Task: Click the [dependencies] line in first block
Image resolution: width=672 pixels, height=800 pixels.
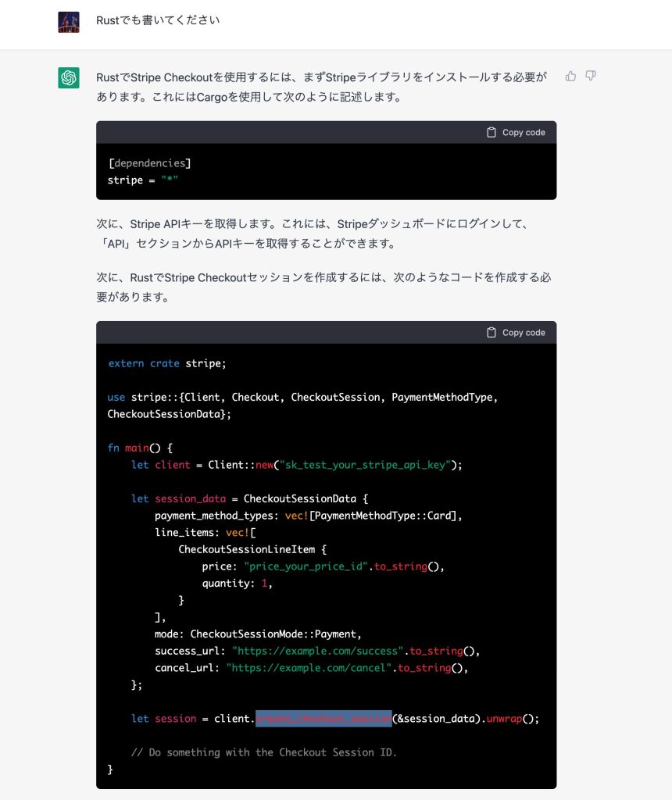Action: click(x=149, y=163)
